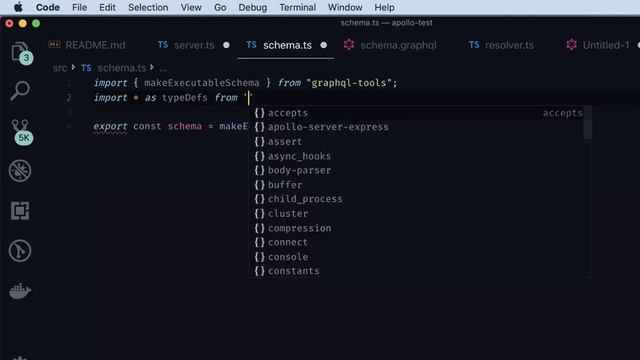The height and width of the screenshot is (360, 640).
Task: Click the suggestion list scrollbar thumb
Action: click(587, 122)
